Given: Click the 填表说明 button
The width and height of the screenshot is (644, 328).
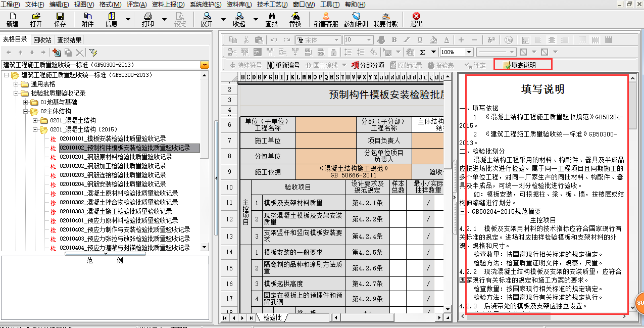Looking at the screenshot, I should 523,65.
